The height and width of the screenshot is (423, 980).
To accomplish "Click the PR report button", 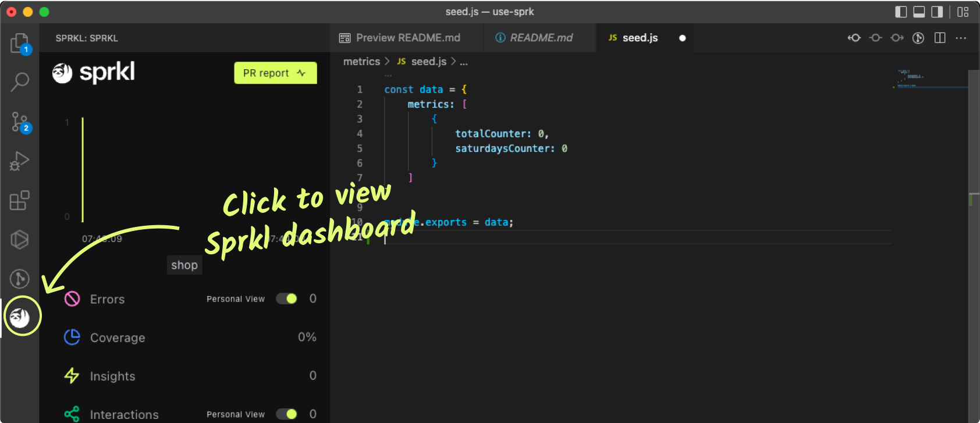I will pyautogui.click(x=275, y=73).
